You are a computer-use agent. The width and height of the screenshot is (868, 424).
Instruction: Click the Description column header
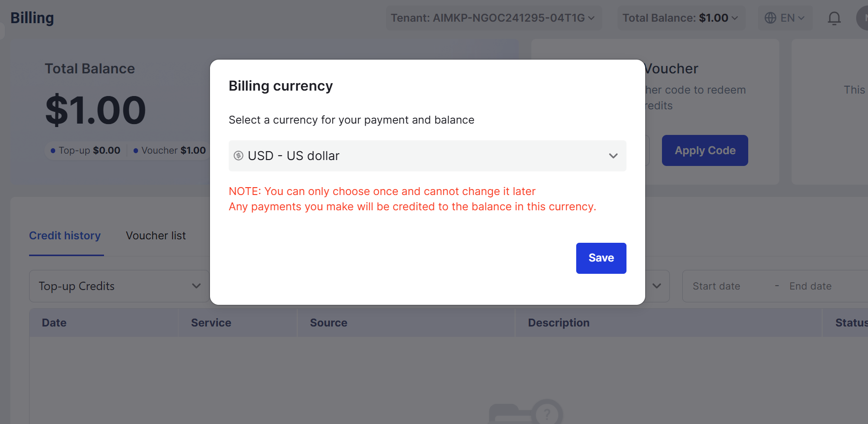pos(559,323)
